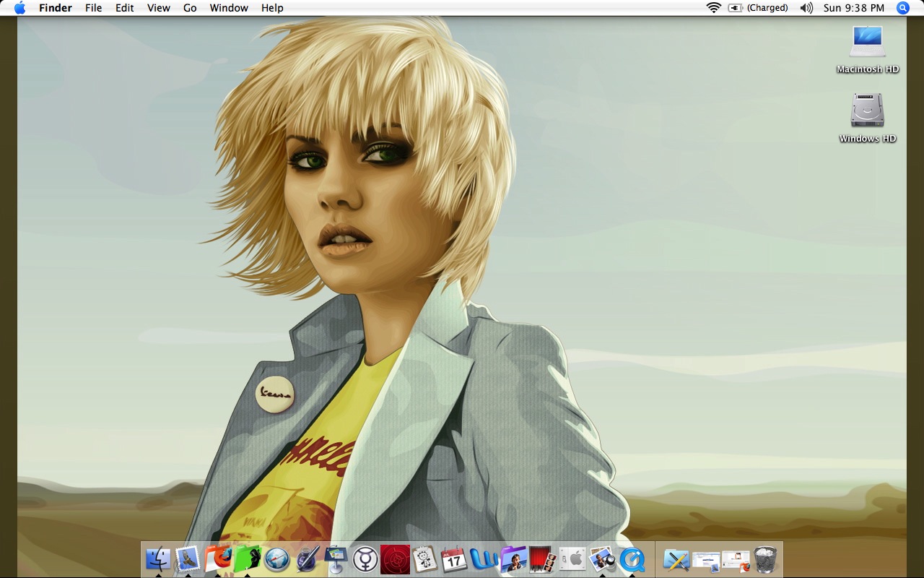The image size is (924, 578).
Task: Open Pages ink bottle icon in Dock
Action: coord(306,559)
